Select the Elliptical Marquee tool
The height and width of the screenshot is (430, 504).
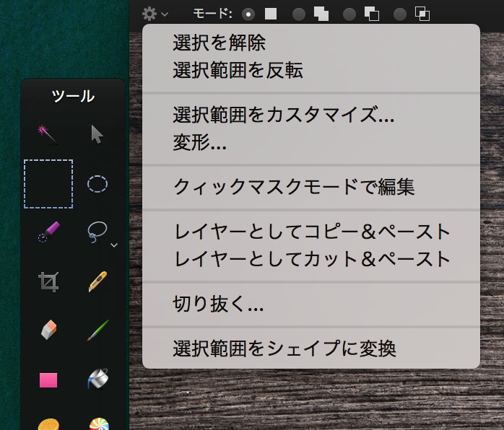pos(97,183)
